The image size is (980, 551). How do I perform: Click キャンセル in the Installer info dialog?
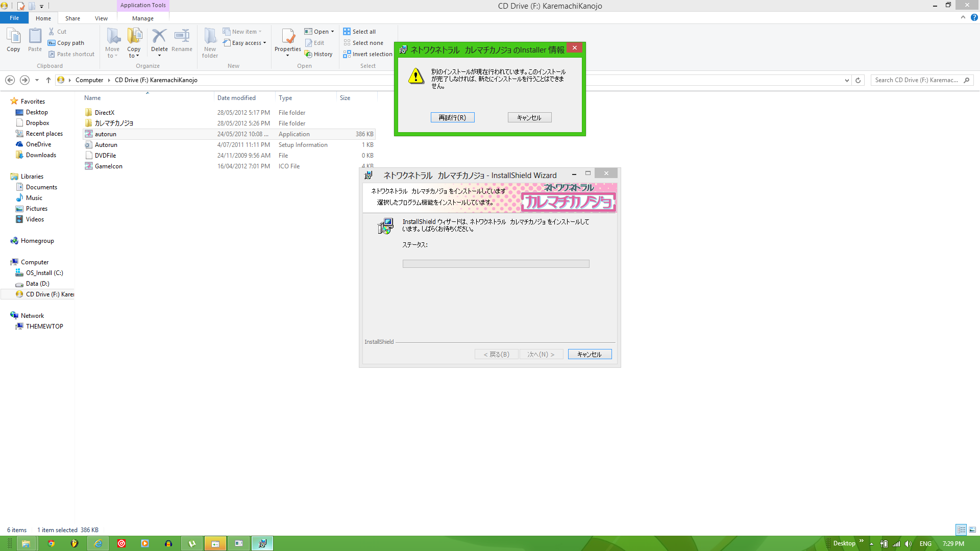coord(529,117)
